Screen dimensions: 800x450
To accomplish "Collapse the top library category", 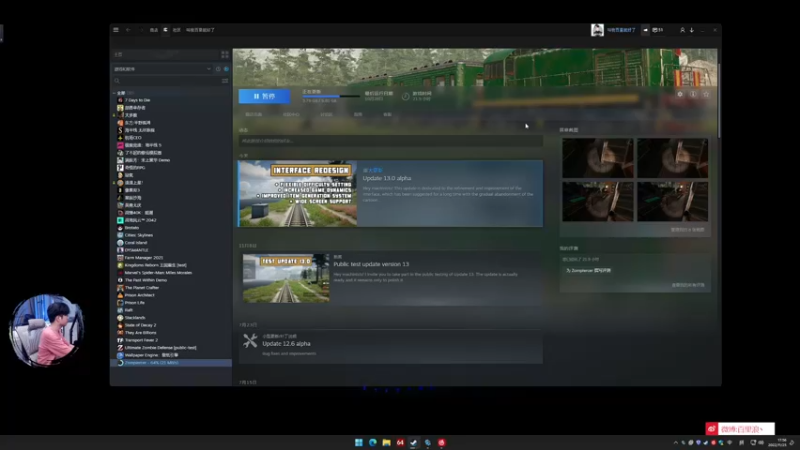I will (114, 93).
